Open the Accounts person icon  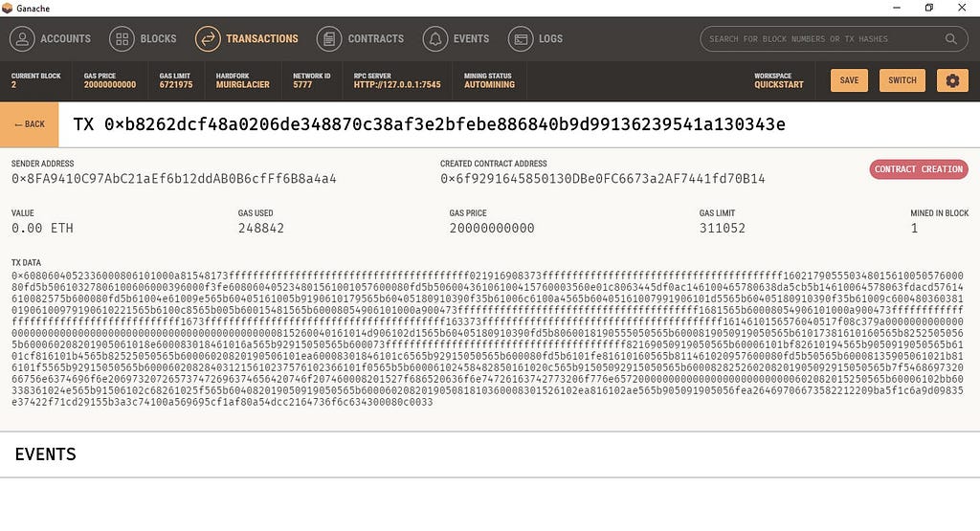(x=22, y=38)
